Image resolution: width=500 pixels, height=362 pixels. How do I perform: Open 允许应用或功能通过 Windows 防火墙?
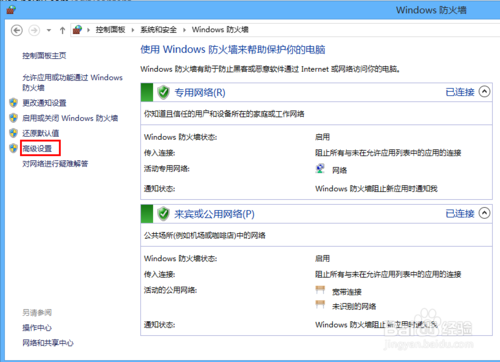tap(72, 82)
